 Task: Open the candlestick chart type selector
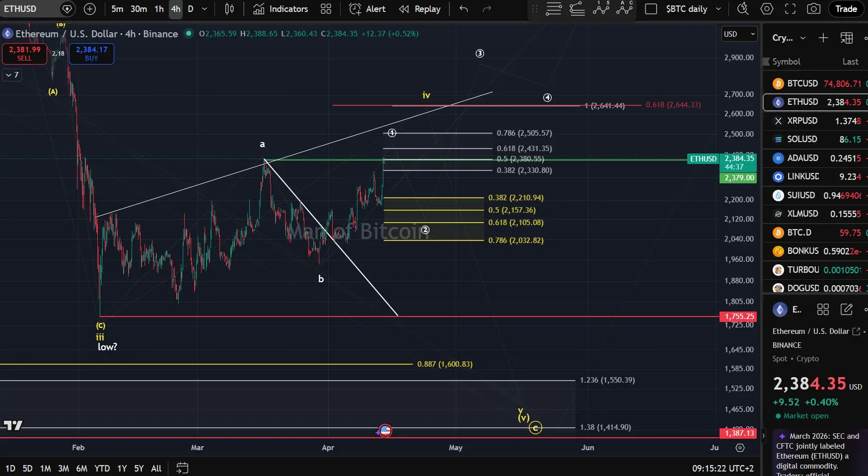[229, 9]
